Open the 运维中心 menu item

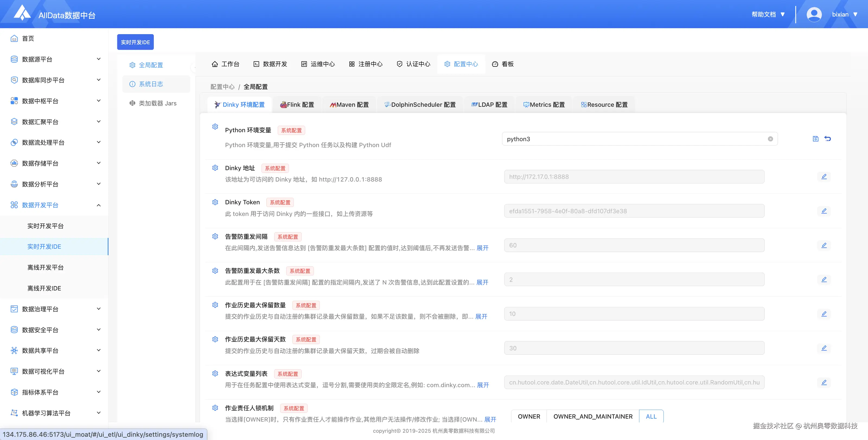point(318,64)
